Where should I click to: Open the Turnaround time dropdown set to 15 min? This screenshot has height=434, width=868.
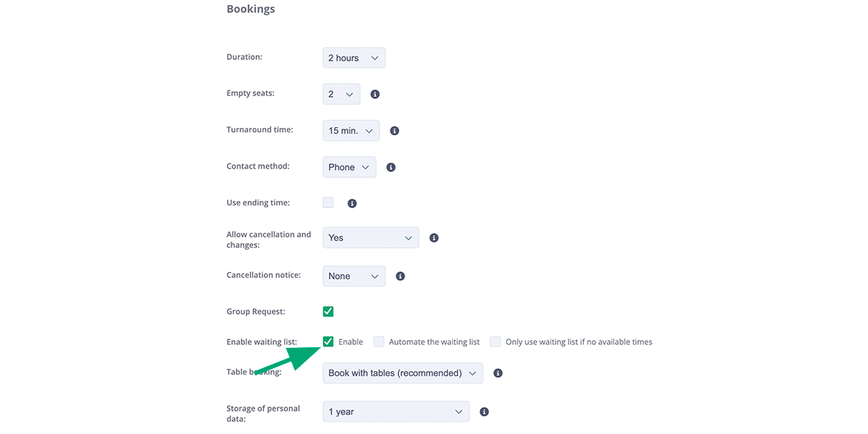pos(351,130)
